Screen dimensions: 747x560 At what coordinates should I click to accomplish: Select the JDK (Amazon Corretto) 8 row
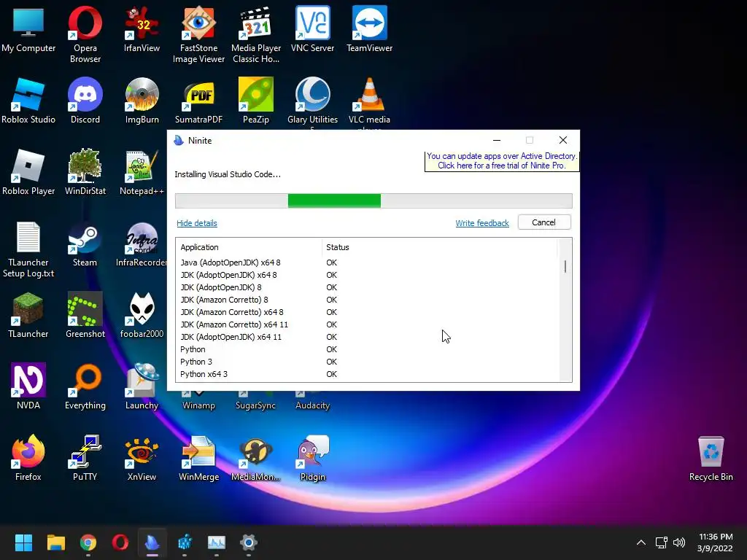click(367, 300)
